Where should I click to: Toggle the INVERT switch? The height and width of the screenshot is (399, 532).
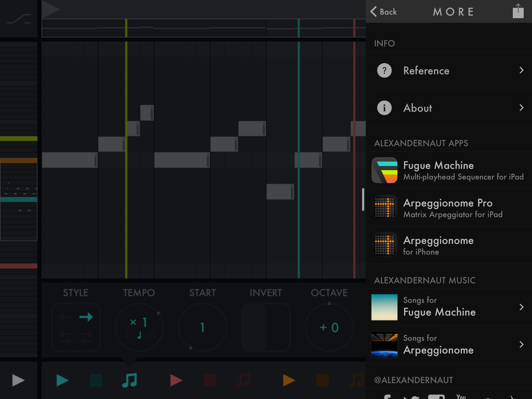pos(265,327)
